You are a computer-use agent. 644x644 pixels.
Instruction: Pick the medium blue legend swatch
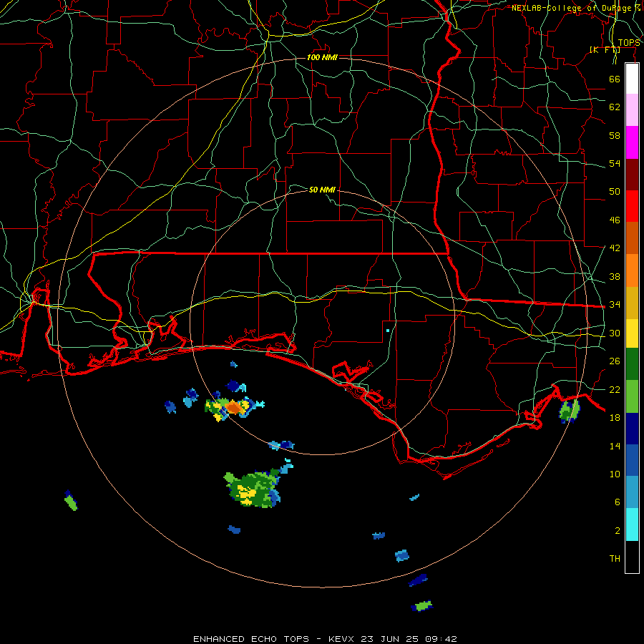(x=632, y=460)
